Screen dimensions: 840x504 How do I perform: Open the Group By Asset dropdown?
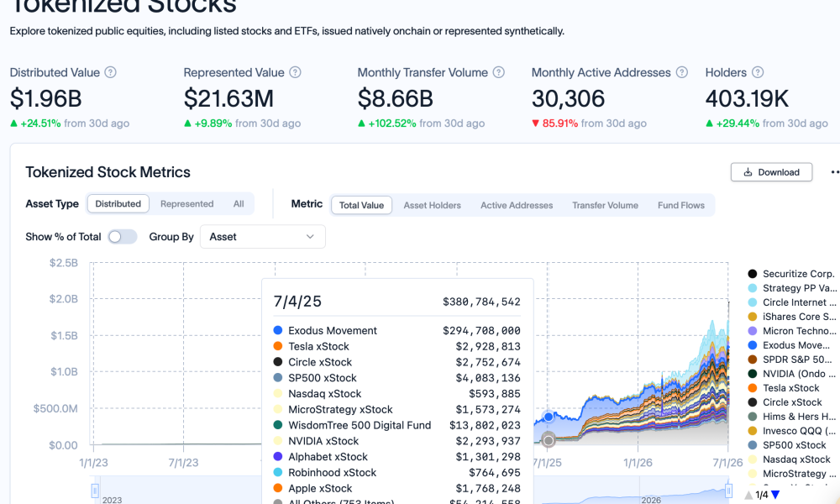(262, 237)
